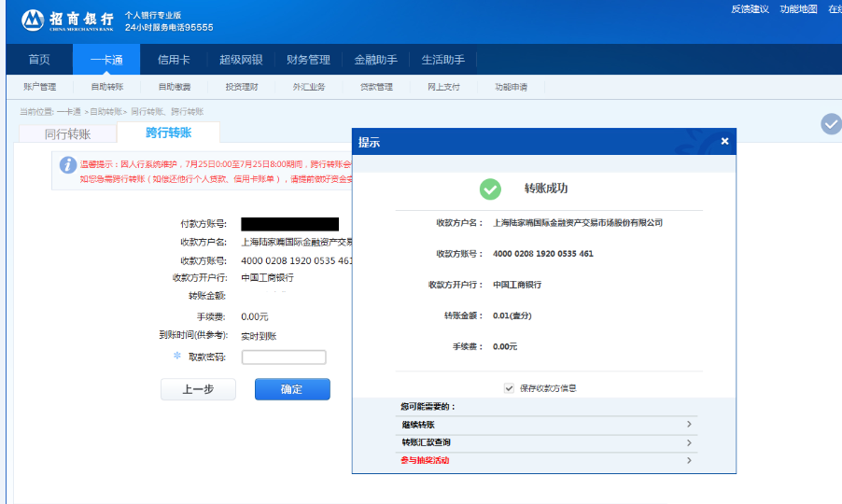
Task: Click the 继续转账 link
Action: [x=418, y=425]
